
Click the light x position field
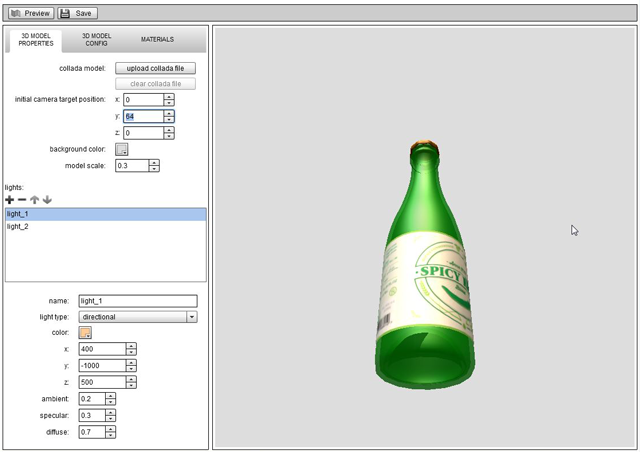click(x=102, y=349)
